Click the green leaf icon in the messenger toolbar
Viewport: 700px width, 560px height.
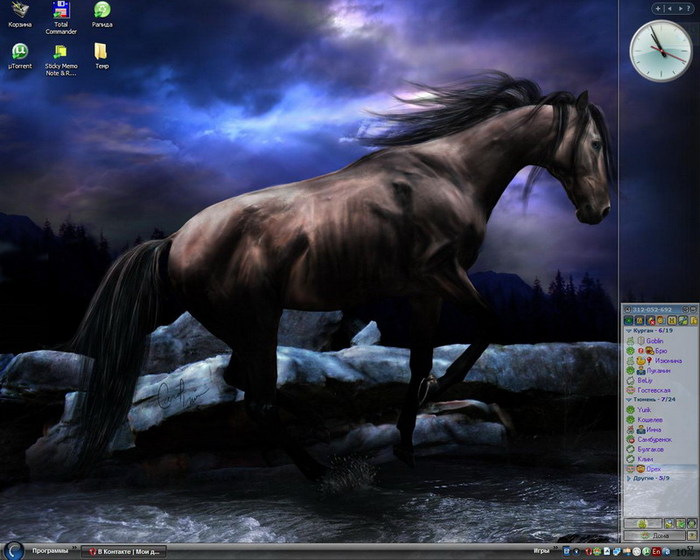683,320
